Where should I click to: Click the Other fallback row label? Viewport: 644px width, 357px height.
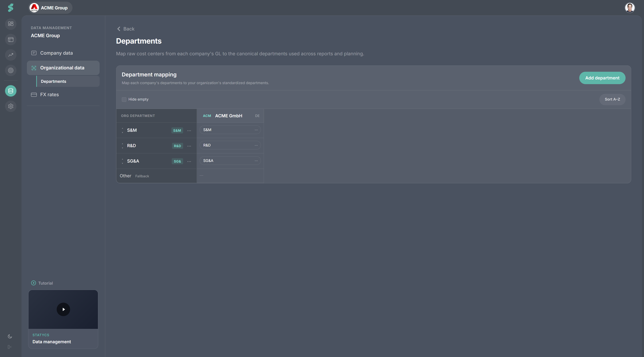(125, 176)
